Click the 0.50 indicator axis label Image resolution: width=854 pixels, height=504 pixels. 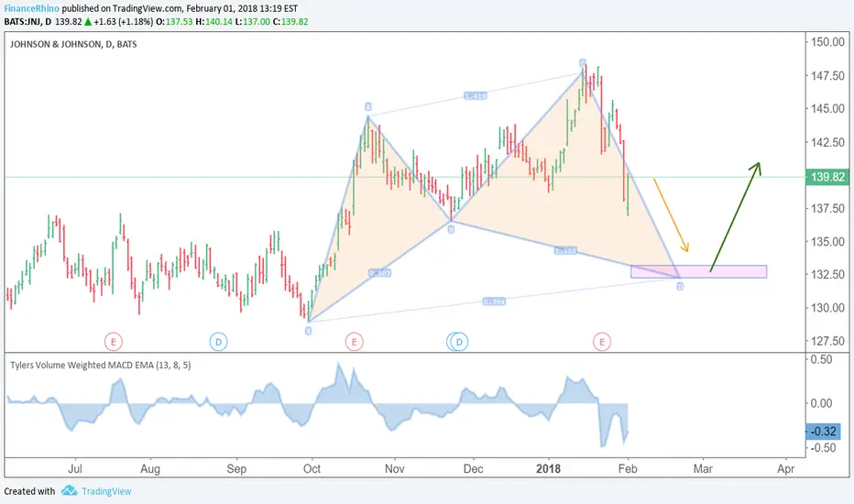pos(822,359)
